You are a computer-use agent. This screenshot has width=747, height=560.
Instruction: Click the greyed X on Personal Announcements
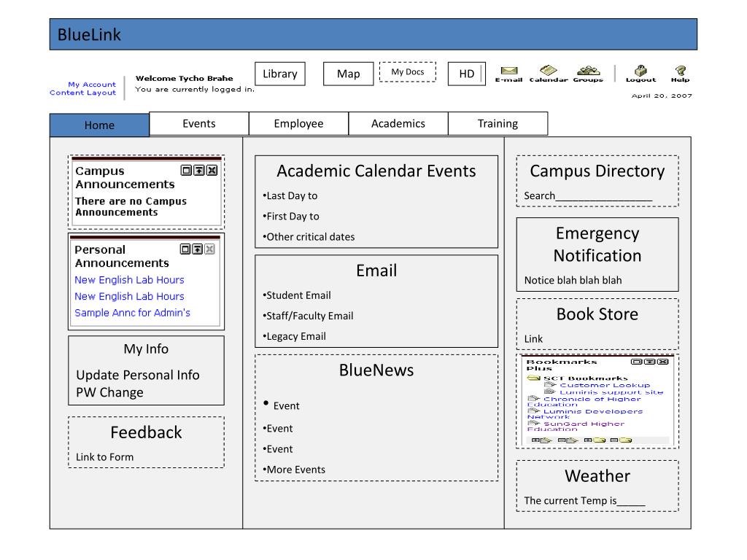[209, 249]
